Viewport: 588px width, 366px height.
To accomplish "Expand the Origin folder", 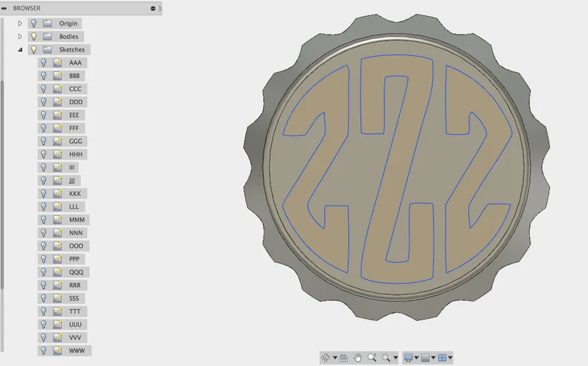I will [x=21, y=24].
